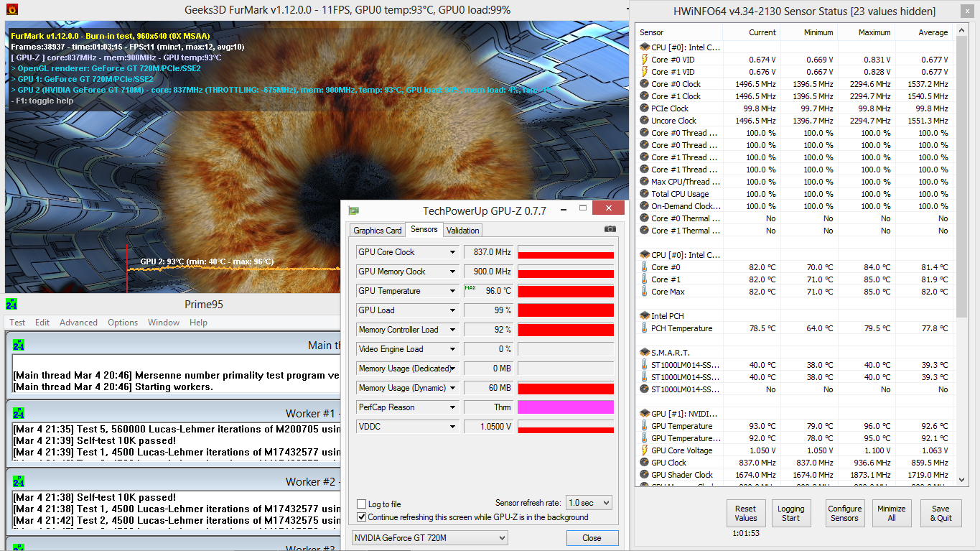Select the GPU-Z Sensors tab

tap(424, 229)
